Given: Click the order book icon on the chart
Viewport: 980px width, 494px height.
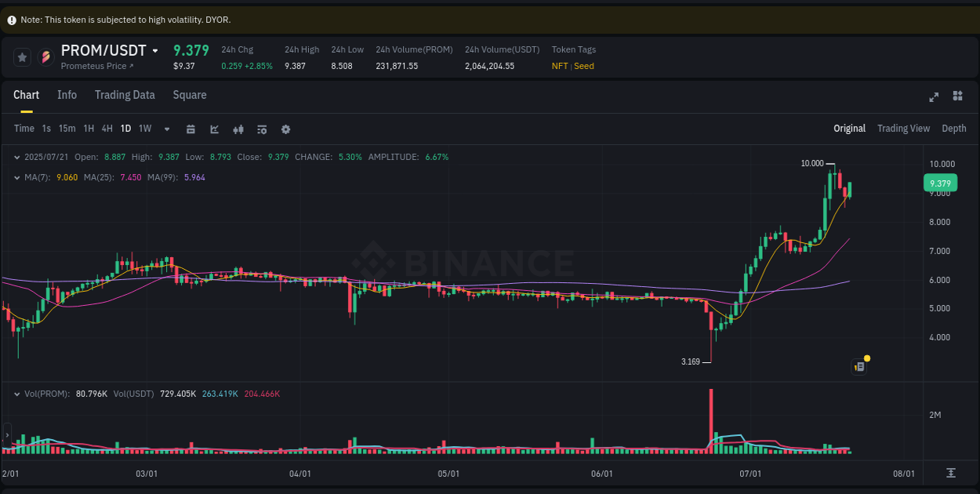Looking at the screenshot, I should (857, 366).
